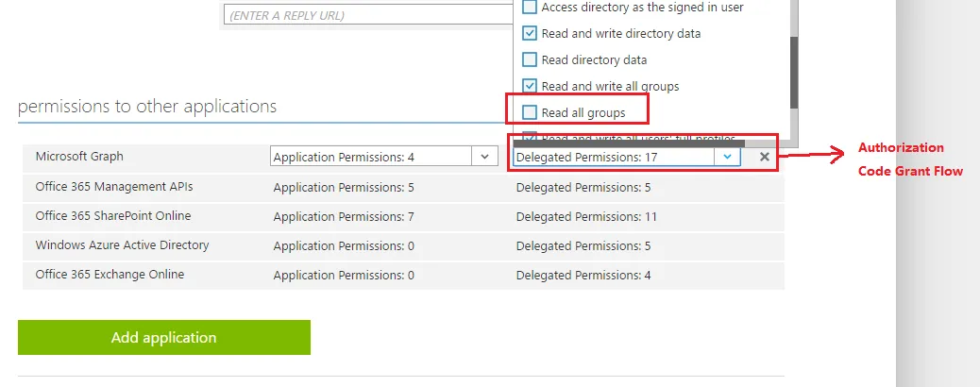980x387 pixels.
Task: Enable 'Read directory data' checkbox
Action: tap(530, 59)
